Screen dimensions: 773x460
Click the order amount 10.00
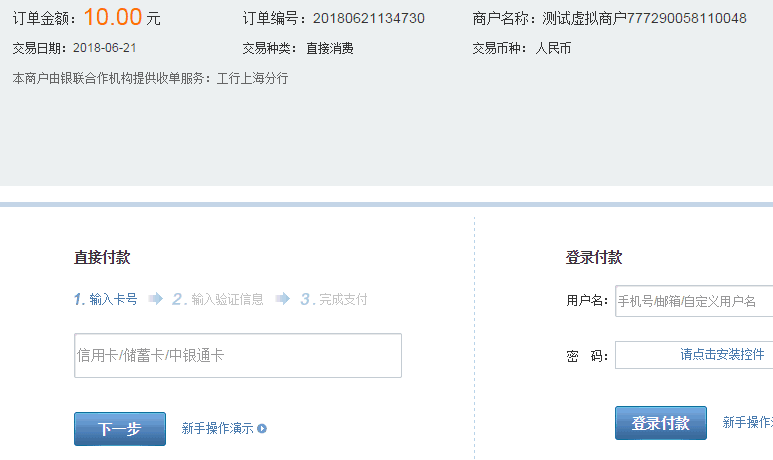pos(112,17)
